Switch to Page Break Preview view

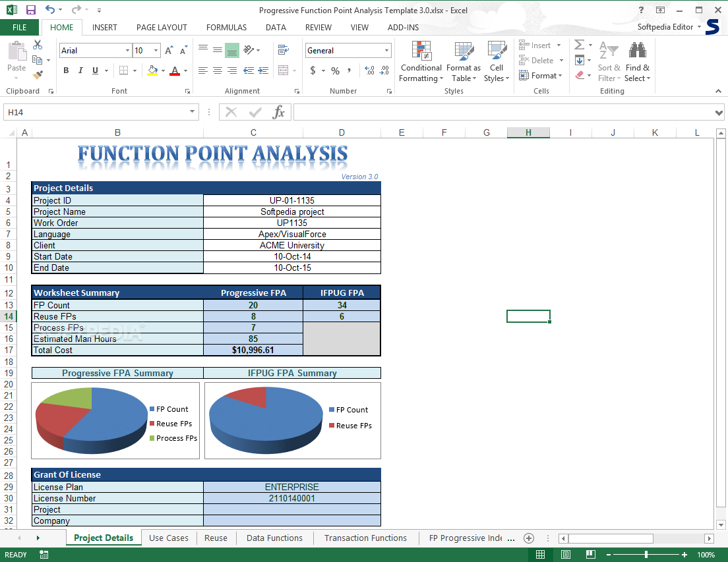tap(591, 555)
